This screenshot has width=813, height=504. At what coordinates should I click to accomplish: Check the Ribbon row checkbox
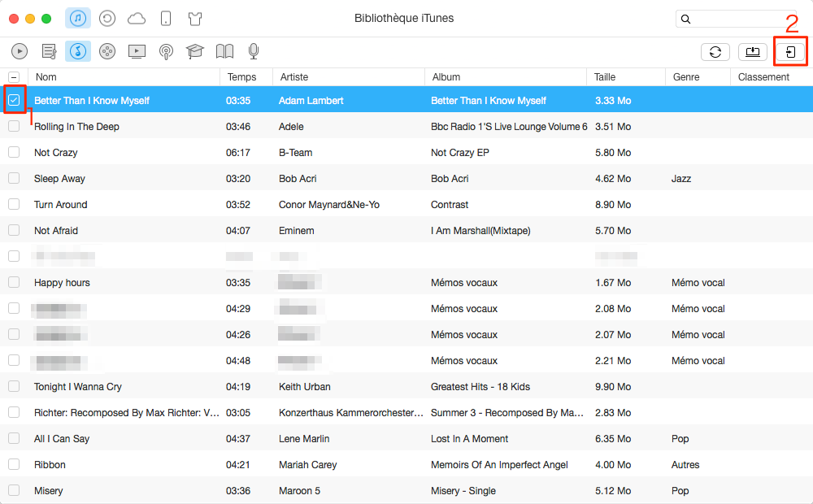point(14,464)
